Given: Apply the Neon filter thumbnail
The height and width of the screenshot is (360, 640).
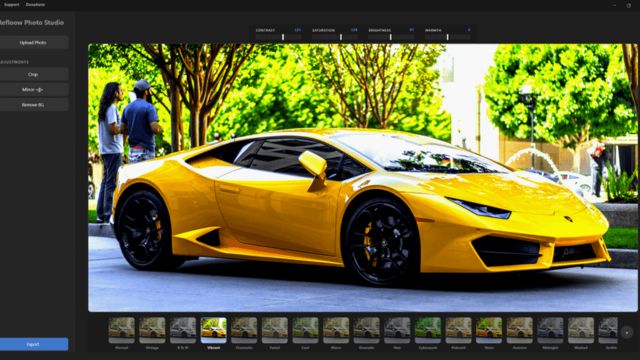Looking at the screenshot, I should point(489,330).
